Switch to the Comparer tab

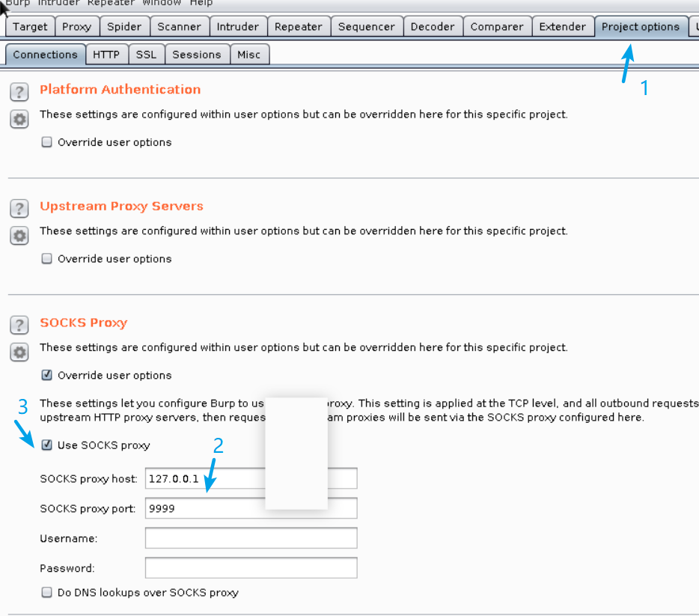click(497, 27)
